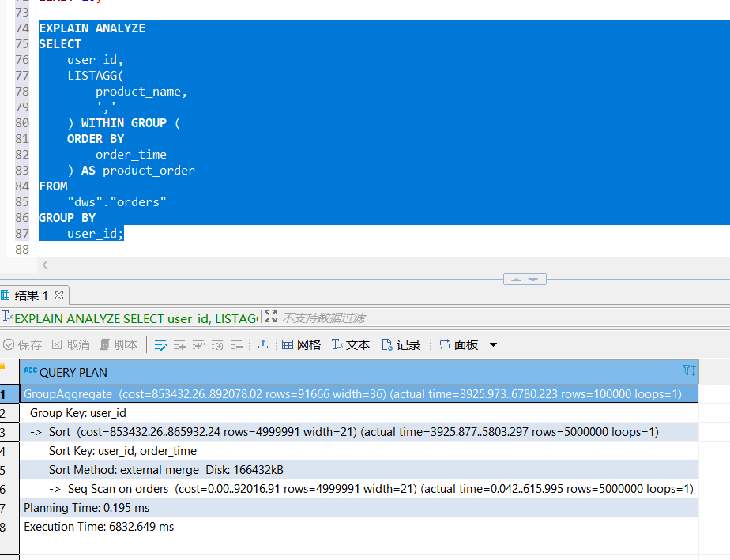Collapse the editor using the divider arrows
This screenshot has height=560, width=730.
click(x=525, y=280)
